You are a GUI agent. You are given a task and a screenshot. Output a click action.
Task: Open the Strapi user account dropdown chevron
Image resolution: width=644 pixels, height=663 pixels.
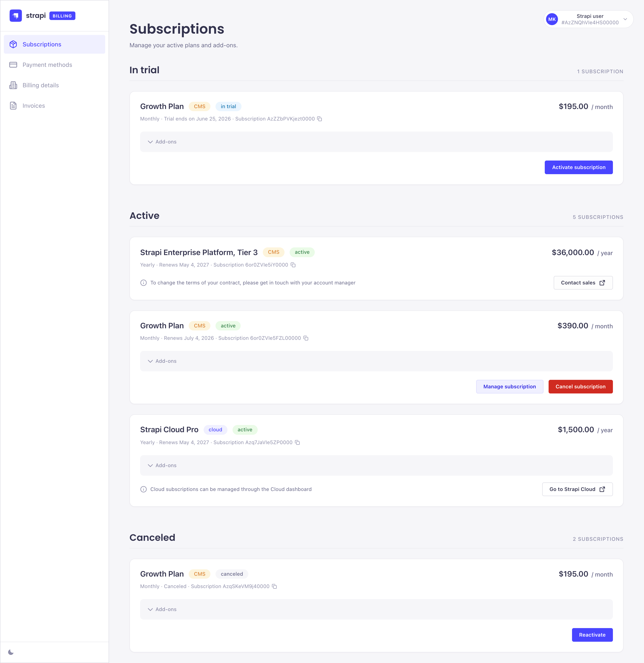point(625,19)
